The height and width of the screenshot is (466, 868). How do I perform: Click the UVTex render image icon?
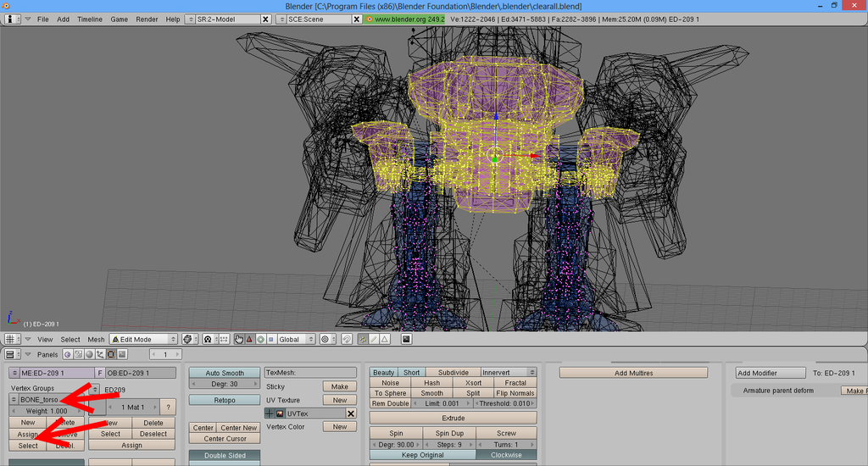[x=280, y=413]
